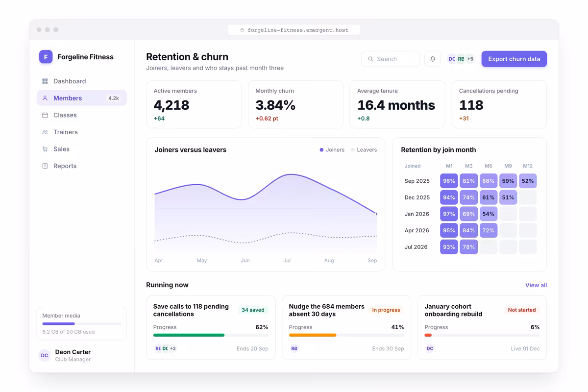Click the Live 01 Dec date text
The image size is (588, 392).
coord(525,349)
